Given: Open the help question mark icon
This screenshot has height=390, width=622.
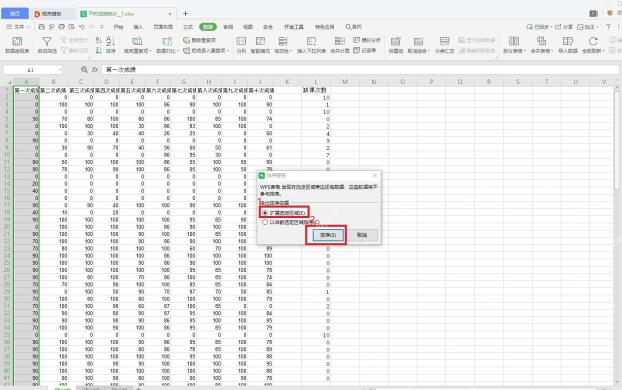Looking at the screenshot, I should click(608, 27).
